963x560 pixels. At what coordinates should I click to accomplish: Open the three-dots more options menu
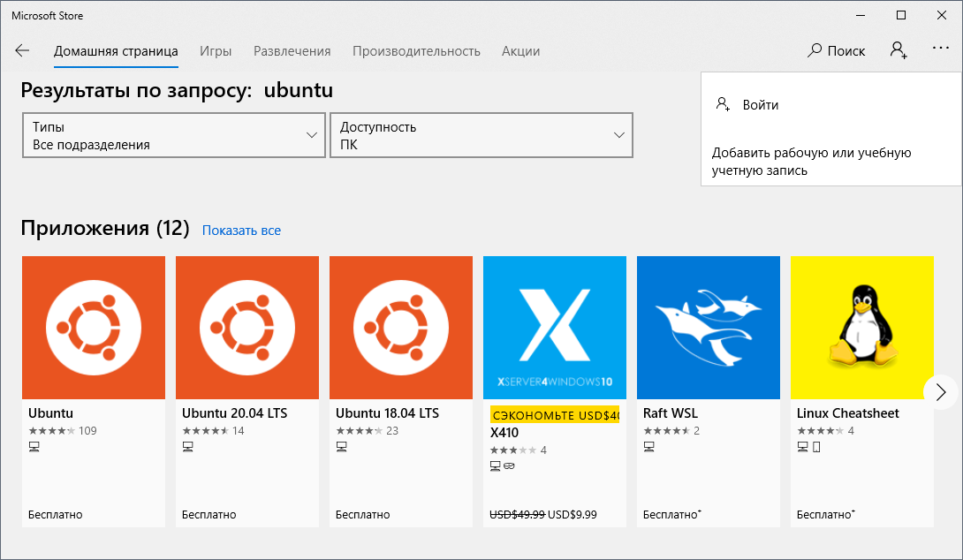940,48
